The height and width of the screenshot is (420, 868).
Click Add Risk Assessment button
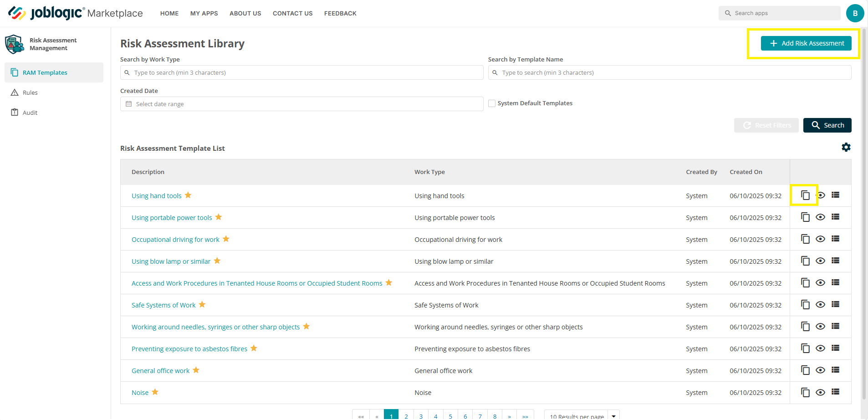[806, 43]
